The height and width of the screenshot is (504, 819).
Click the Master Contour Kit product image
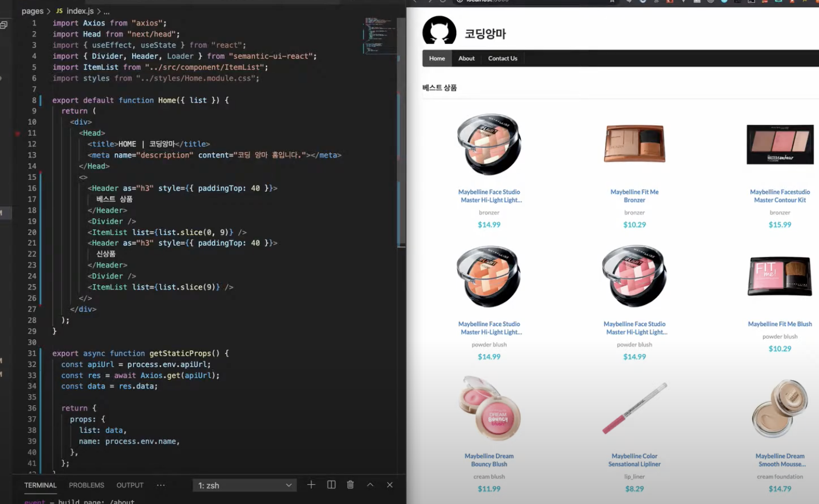point(780,144)
